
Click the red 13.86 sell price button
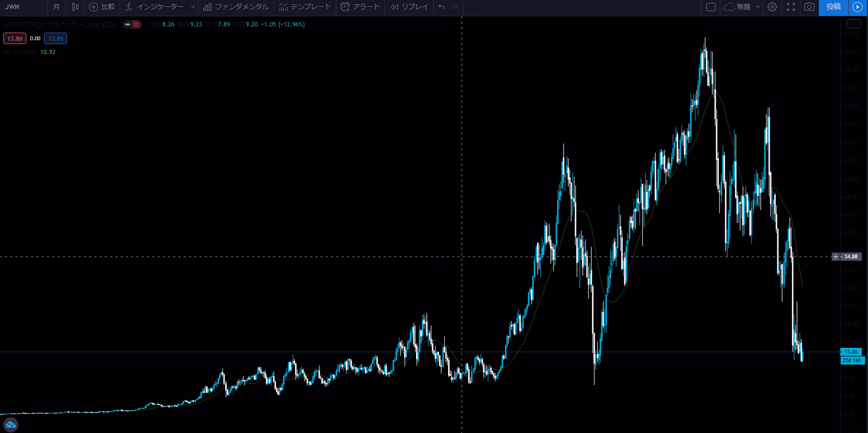[15, 39]
